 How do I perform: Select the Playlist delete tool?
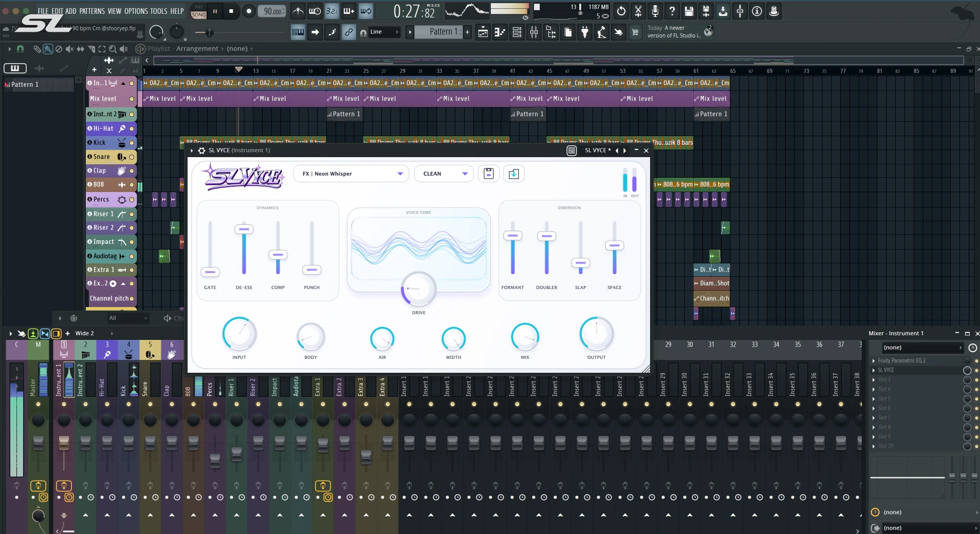click(59, 49)
